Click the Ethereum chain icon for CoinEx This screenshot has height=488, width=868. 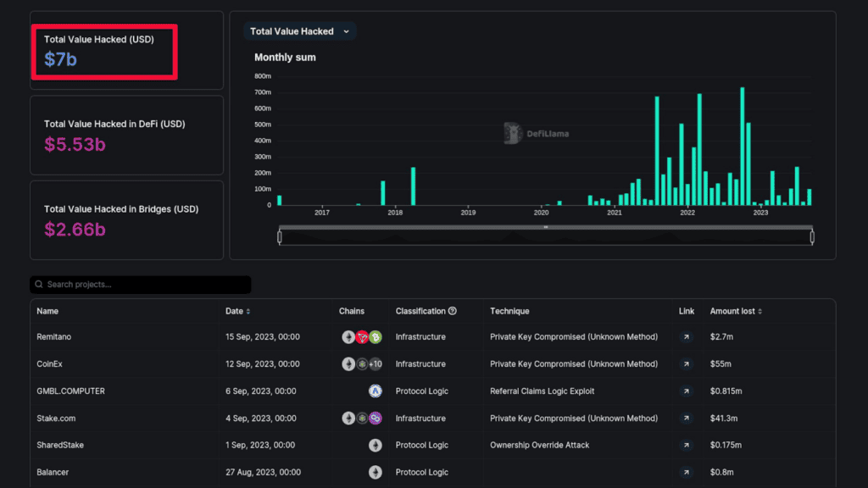(x=348, y=364)
